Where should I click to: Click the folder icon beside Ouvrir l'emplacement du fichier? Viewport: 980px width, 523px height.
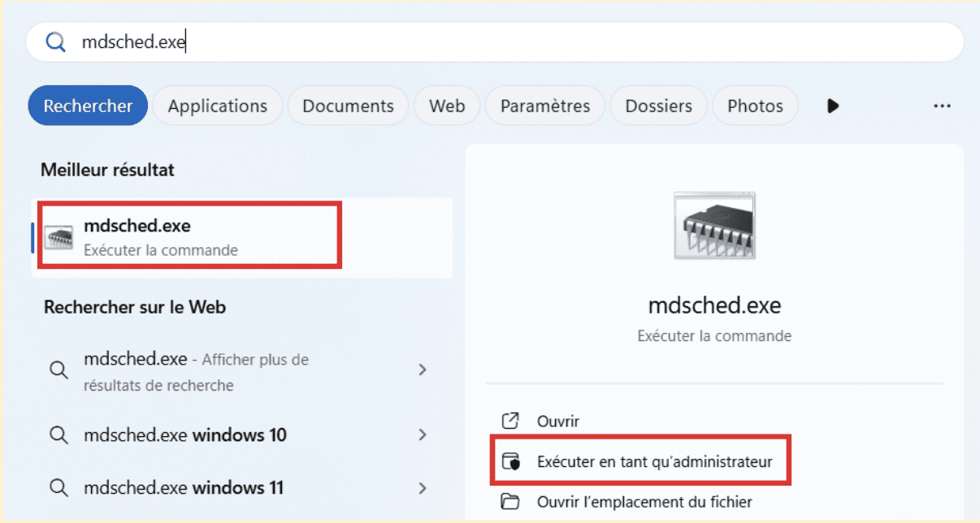pos(510,501)
